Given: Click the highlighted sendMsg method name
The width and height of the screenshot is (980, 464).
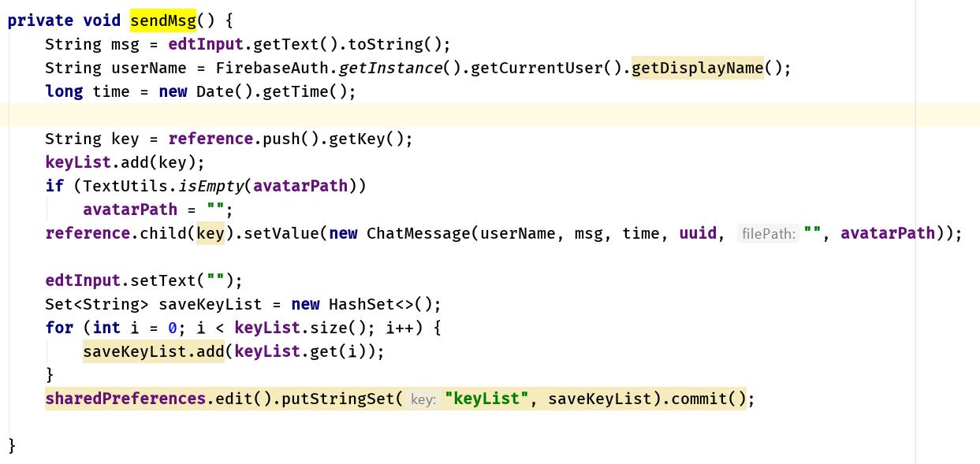Looking at the screenshot, I should coord(163,20).
